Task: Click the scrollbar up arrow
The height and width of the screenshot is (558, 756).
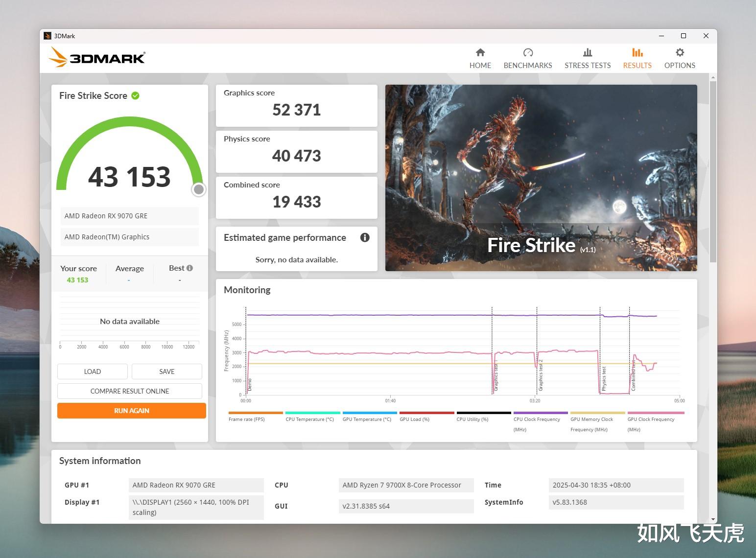Action: coord(713,77)
